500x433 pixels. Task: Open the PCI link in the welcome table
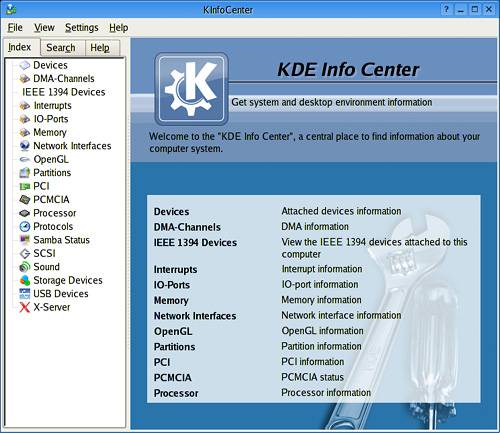[162, 362]
